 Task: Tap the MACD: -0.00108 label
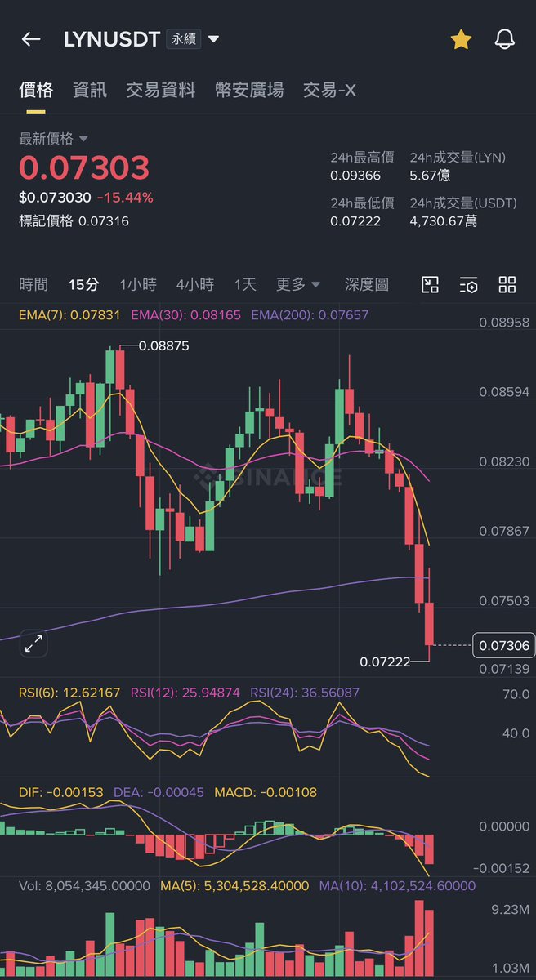pos(266,792)
